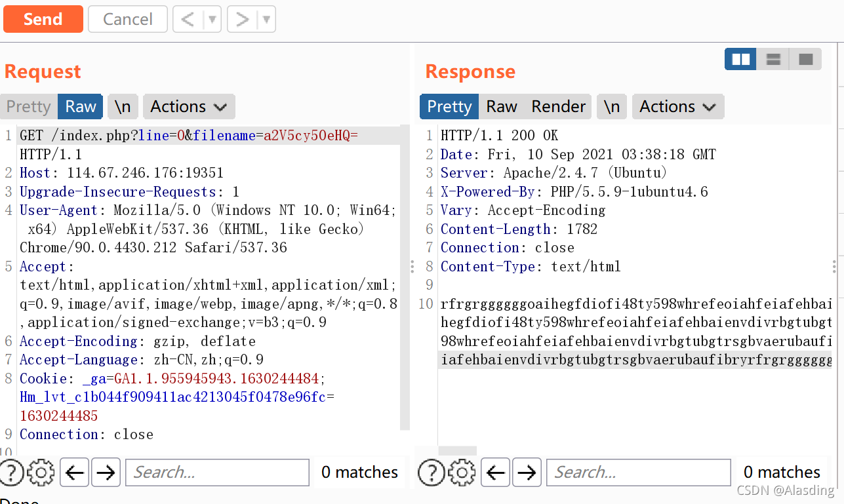
Task: Click the Request 'Connection: close' line
Action: point(87,435)
